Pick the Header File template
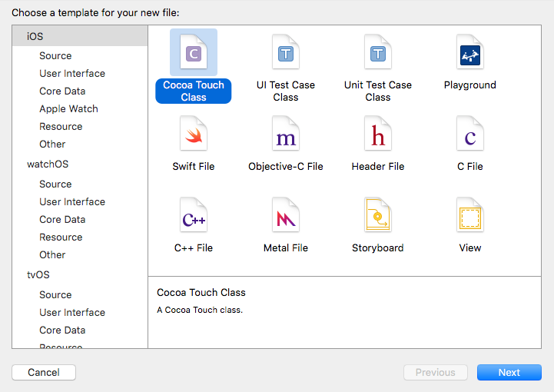This screenshot has width=554, height=392. coord(378,135)
